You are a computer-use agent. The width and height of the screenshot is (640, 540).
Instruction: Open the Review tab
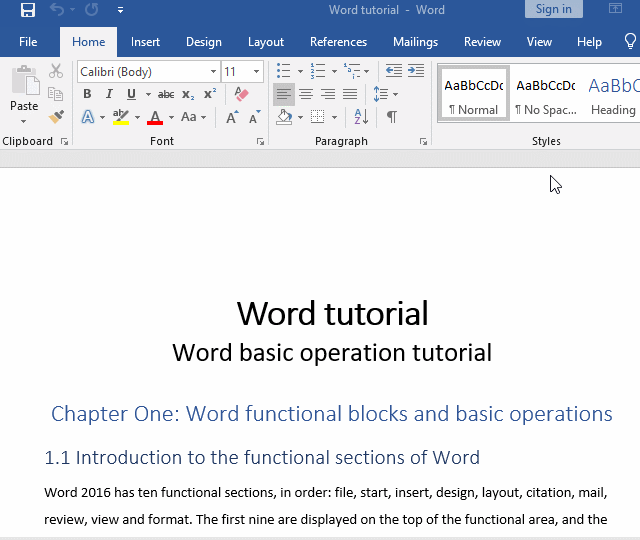point(482,42)
